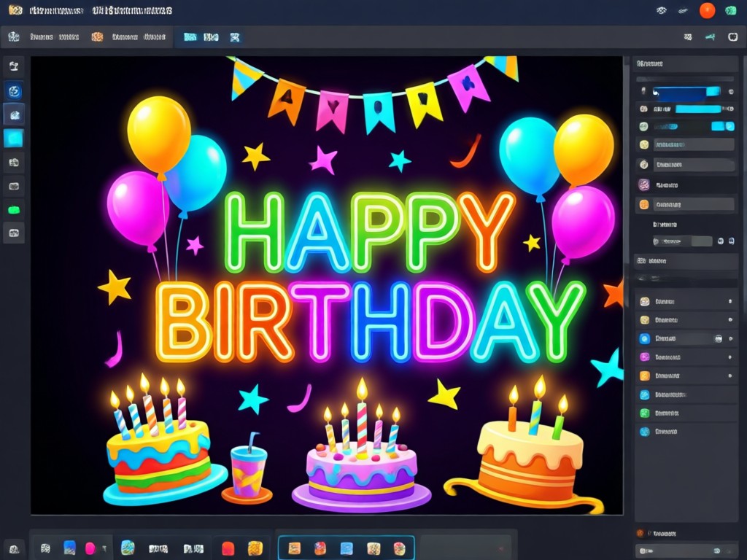This screenshot has width=747, height=560.
Task: Expand the highlighted blue layer's arrow
Action: pos(731,338)
